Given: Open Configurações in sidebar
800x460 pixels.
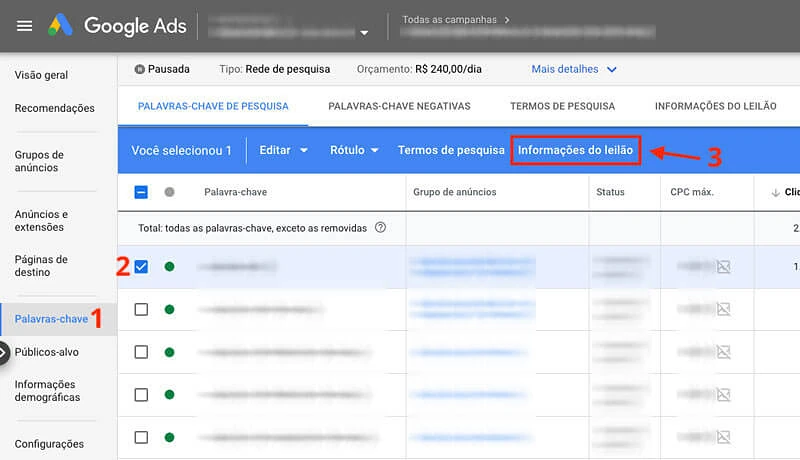Looking at the screenshot, I should click(x=49, y=444).
